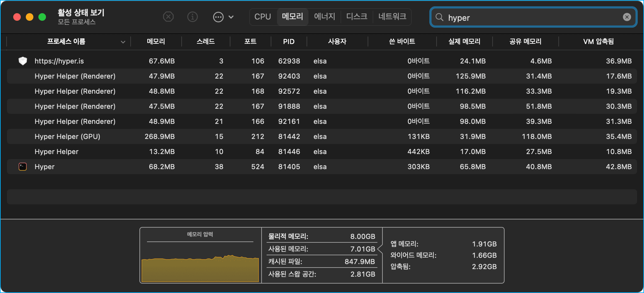Sort by the 스레드 column header
Viewport: 644px width, 293px height.
pos(206,41)
